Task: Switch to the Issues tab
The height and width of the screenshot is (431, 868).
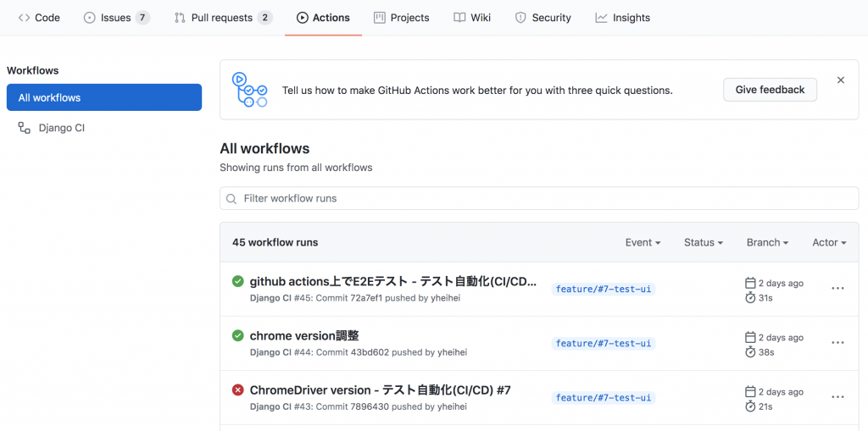Action: pyautogui.click(x=117, y=18)
